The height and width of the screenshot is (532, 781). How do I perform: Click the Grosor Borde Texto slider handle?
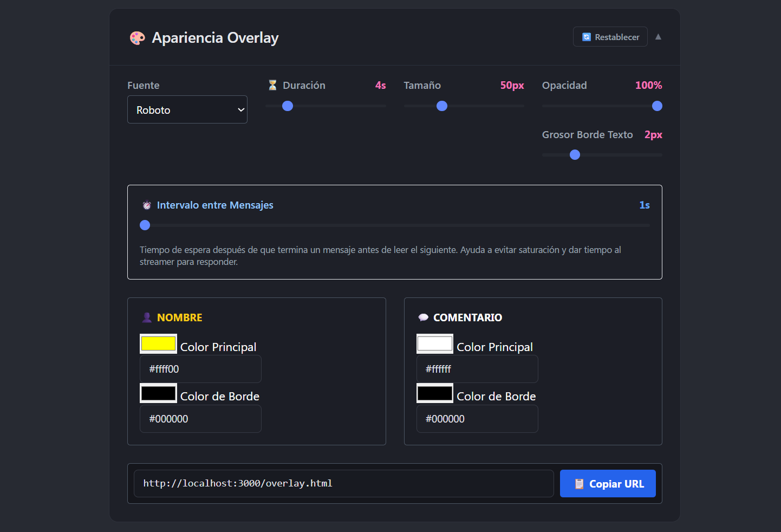pyautogui.click(x=575, y=155)
